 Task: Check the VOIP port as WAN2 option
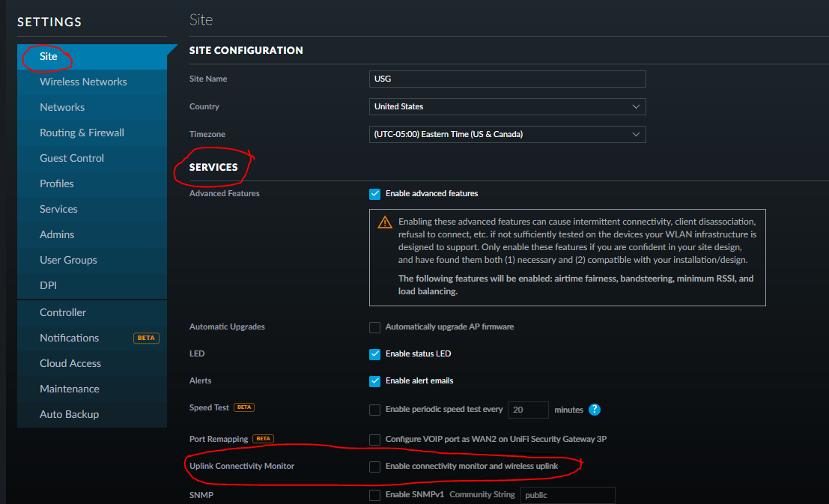point(375,440)
